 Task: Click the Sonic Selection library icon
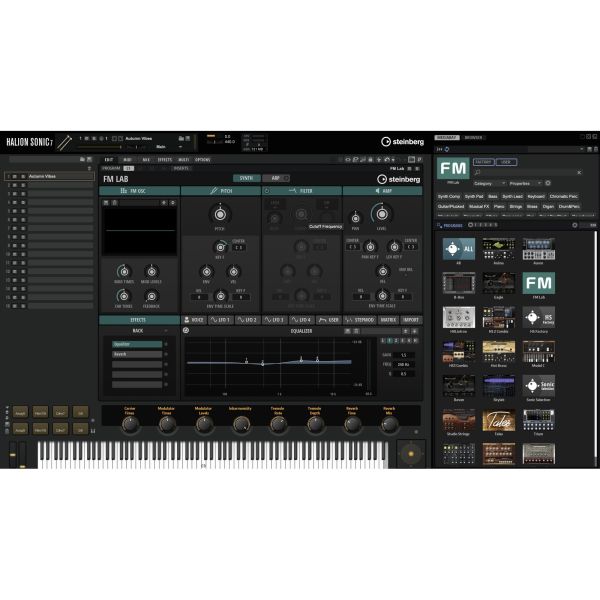click(538, 386)
